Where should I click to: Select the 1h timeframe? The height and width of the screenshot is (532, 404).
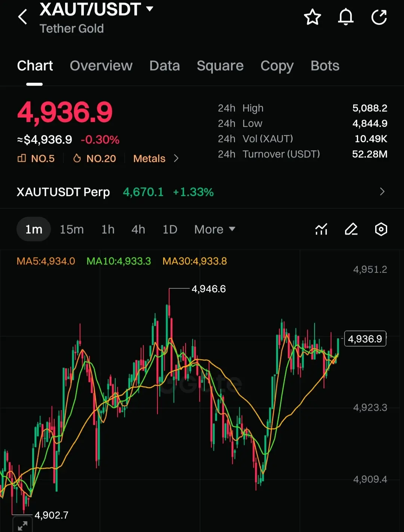click(x=108, y=229)
